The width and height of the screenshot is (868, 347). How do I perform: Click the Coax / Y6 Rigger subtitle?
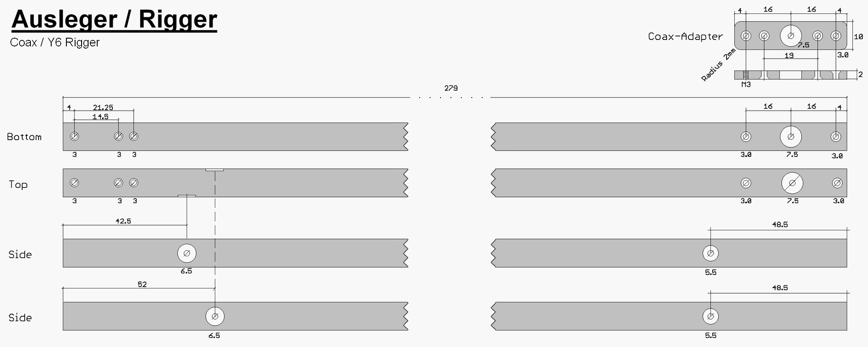55,43
